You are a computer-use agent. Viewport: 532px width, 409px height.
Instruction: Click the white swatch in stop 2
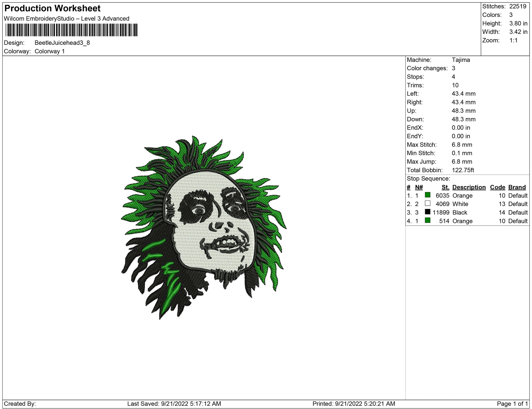[x=428, y=203]
